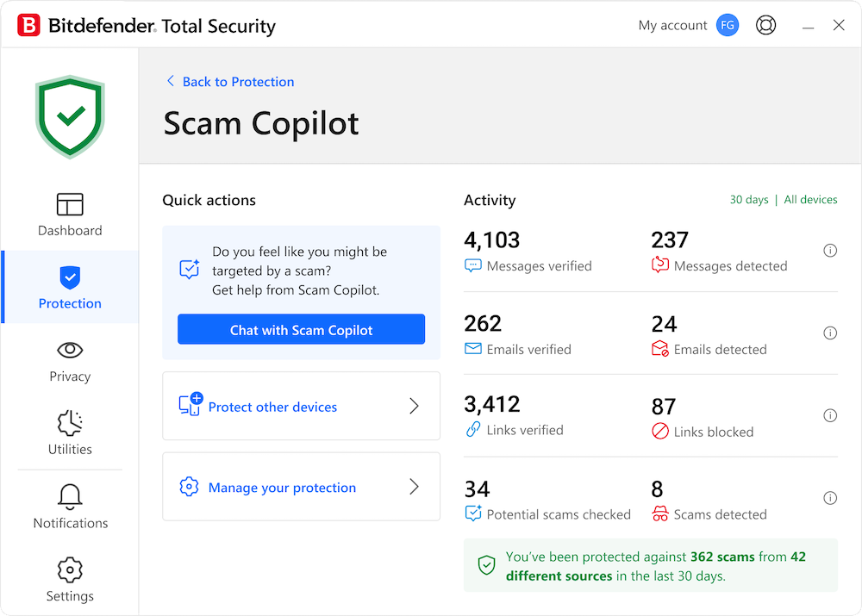Click the green shield checkmark graphic

coord(70,115)
